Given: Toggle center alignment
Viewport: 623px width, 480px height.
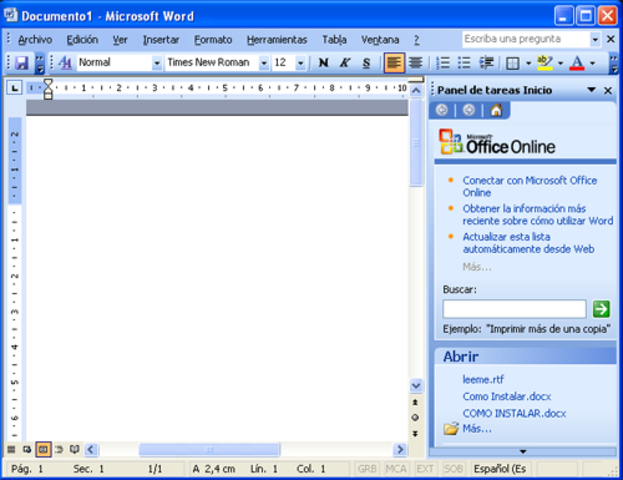Looking at the screenshot, I should [416, 63].
